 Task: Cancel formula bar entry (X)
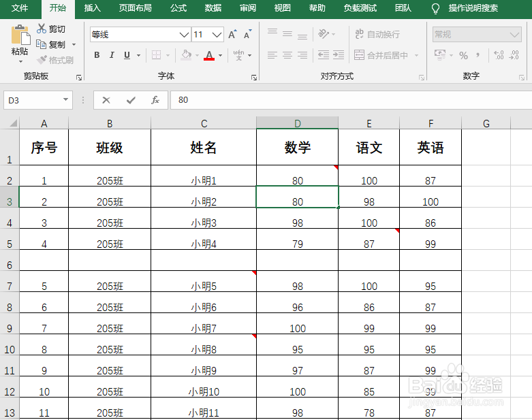pyautogui.click(x=106, y=100)
